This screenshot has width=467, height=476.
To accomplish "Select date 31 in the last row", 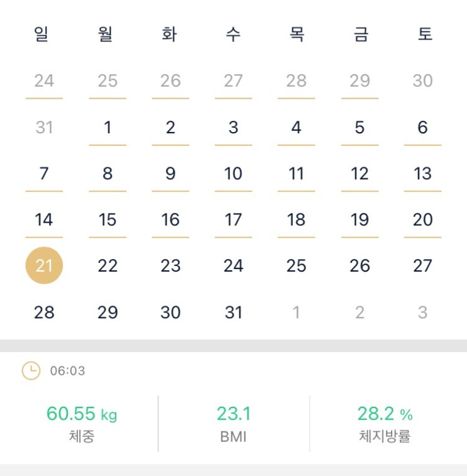I will click(x=233, y=313).
